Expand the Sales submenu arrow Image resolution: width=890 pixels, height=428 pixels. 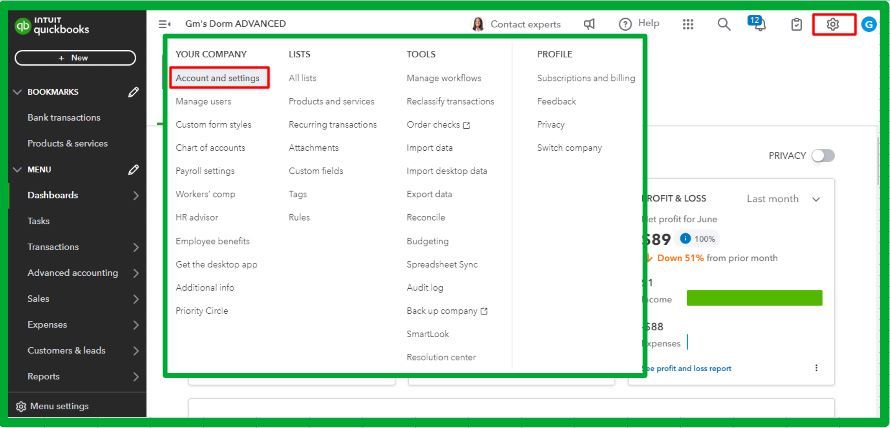coord(136,299)
